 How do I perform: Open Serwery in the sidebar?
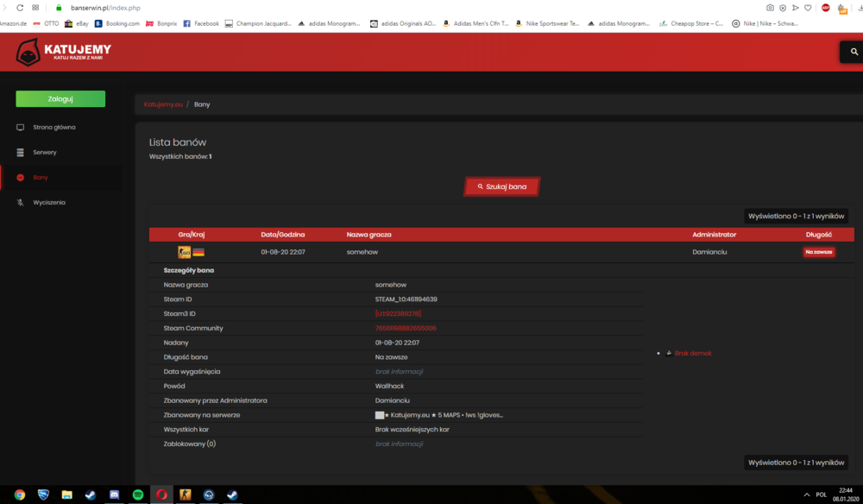[45, 153]
